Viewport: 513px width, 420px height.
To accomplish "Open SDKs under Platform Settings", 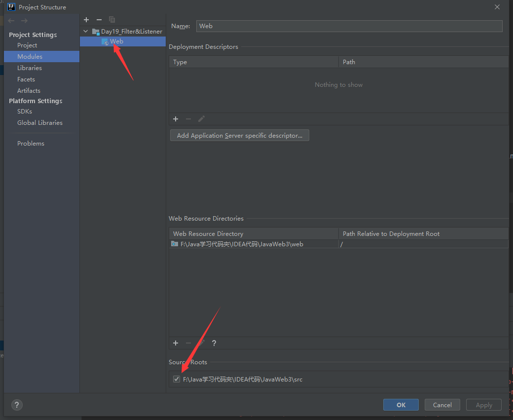I will 25,112.
